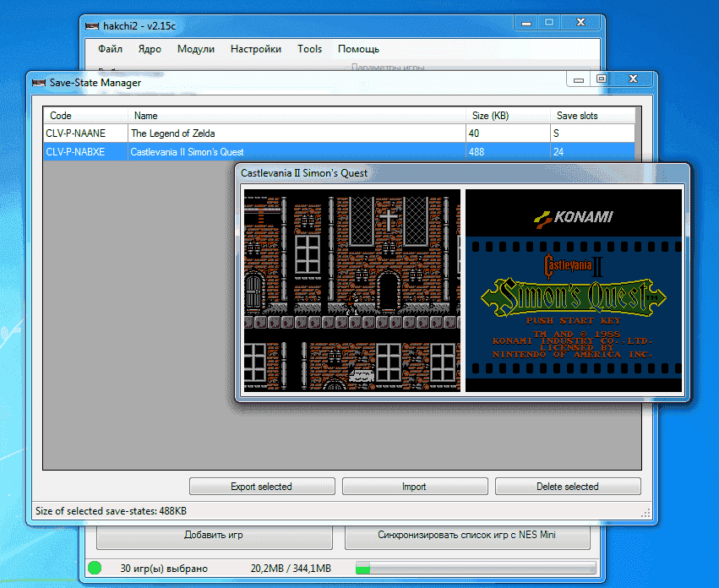
Task: Click the Save-State Manager title icon
Action: [x=39, y=83]
